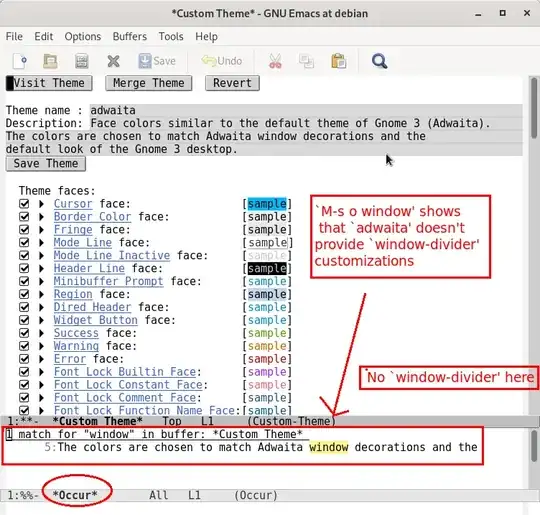Open the File menu
Viewport: 540px width, 515px height.
click(14, 37)
